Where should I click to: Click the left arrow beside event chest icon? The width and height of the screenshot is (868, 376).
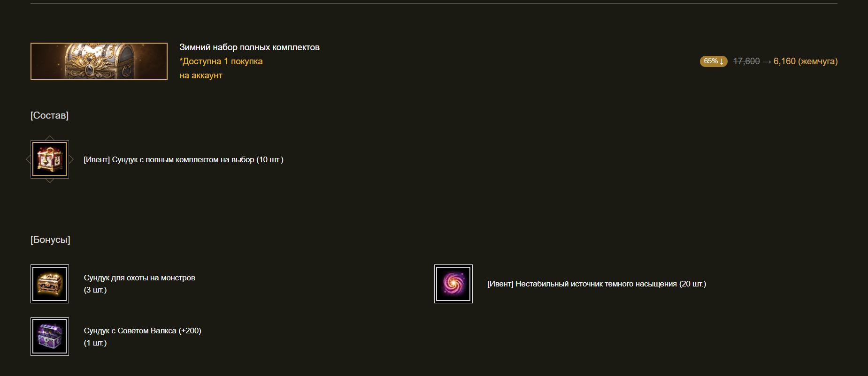(x=28, y=159)
